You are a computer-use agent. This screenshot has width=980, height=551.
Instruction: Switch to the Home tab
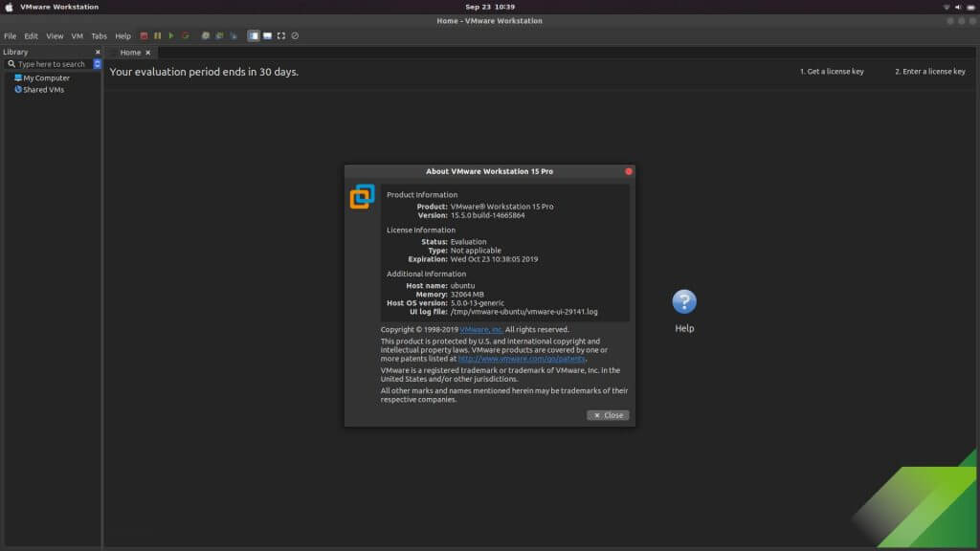(129, 53)
